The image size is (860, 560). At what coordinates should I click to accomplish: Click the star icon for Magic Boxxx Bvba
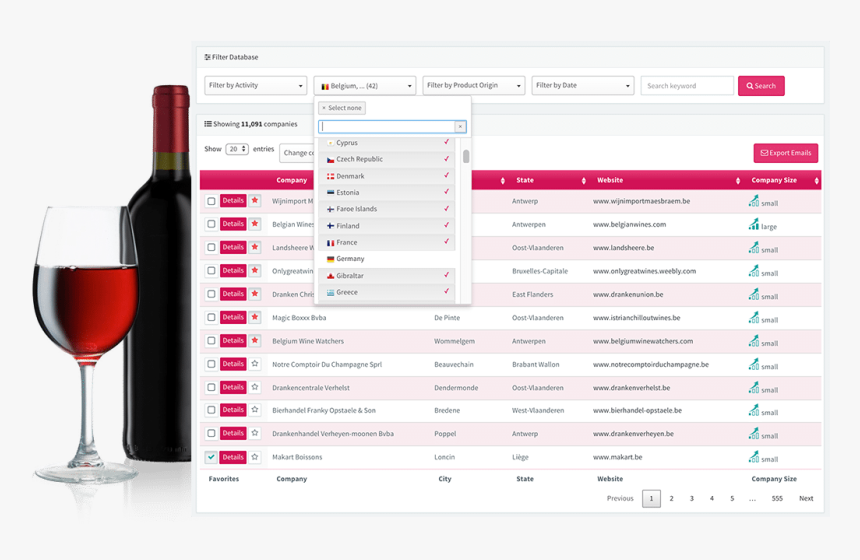pos(255,317)
